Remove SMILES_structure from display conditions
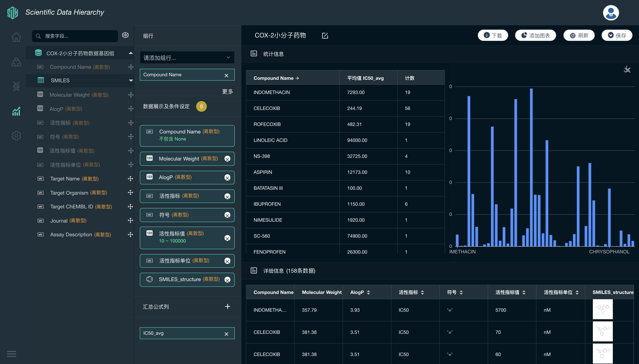 pyautogui.click(x=227, y=280)
